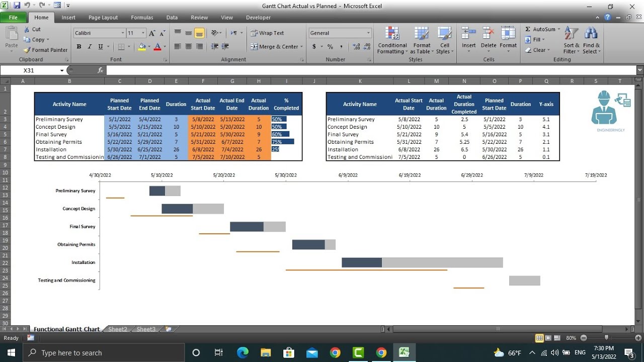Toggle the highlighted Bottom Align button
The width and height of the screenshot is (644, 362).
click(199, 33)
